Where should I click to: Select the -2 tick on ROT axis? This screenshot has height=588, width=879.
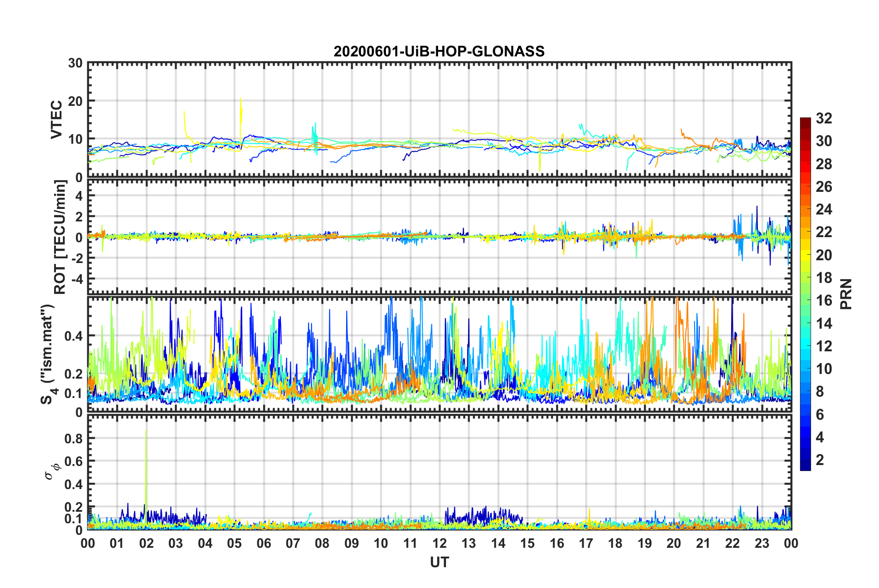(x=77, y=258)
